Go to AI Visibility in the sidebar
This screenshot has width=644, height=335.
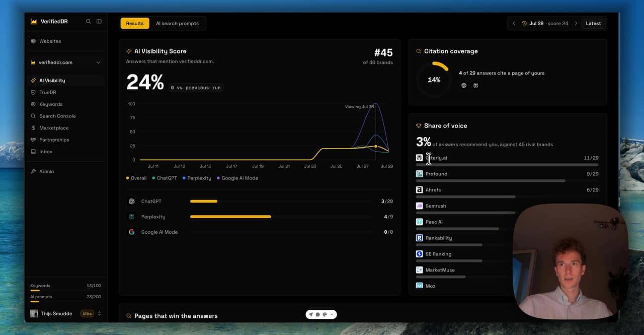click(x=65, y=81)
